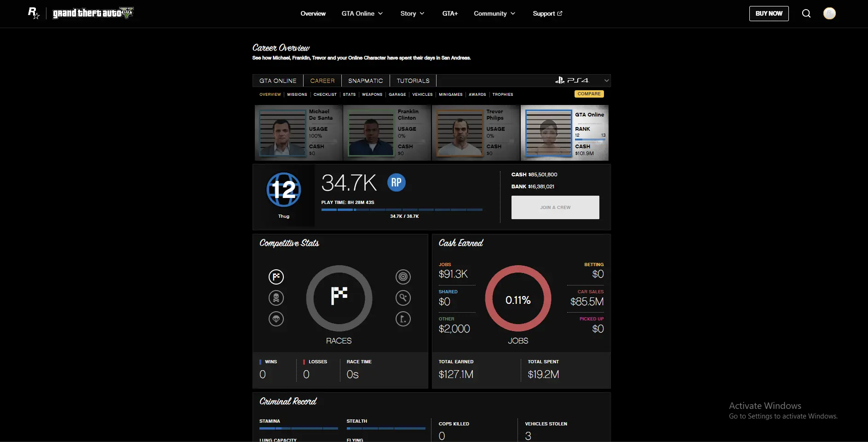This screenshot has height=442, width=868.
Task: Select the darts target icon
Action: pyautogui.click(x=403, y=277)
